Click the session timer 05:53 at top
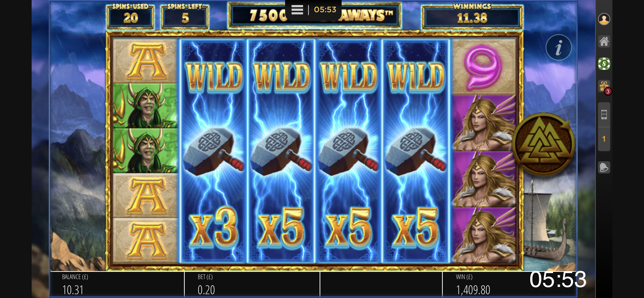This screenshot has width=644, height=298. 325,10
